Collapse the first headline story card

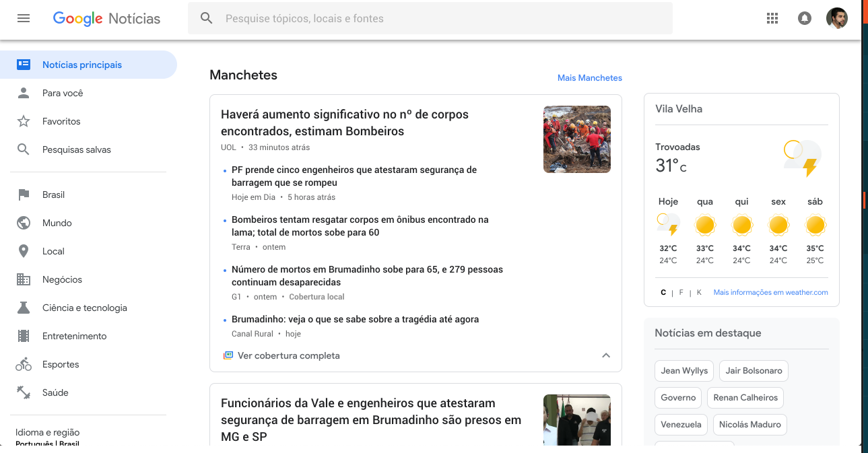(605, 355)
